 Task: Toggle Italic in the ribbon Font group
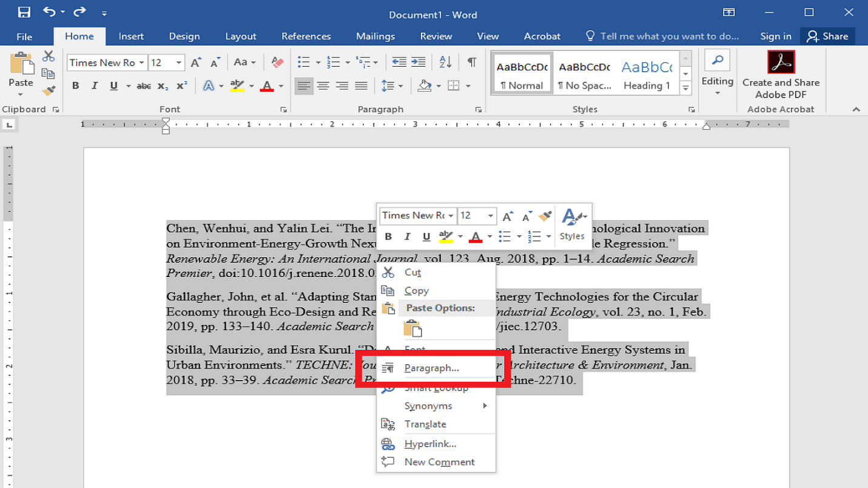pyautogui.click(x=95, y=86)
